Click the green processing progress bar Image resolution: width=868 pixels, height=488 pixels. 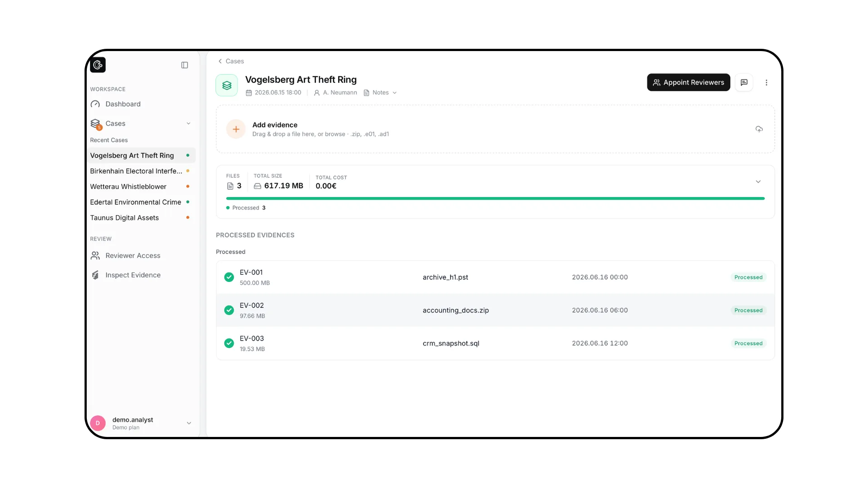pyautogui.click(x=495, y=198)
